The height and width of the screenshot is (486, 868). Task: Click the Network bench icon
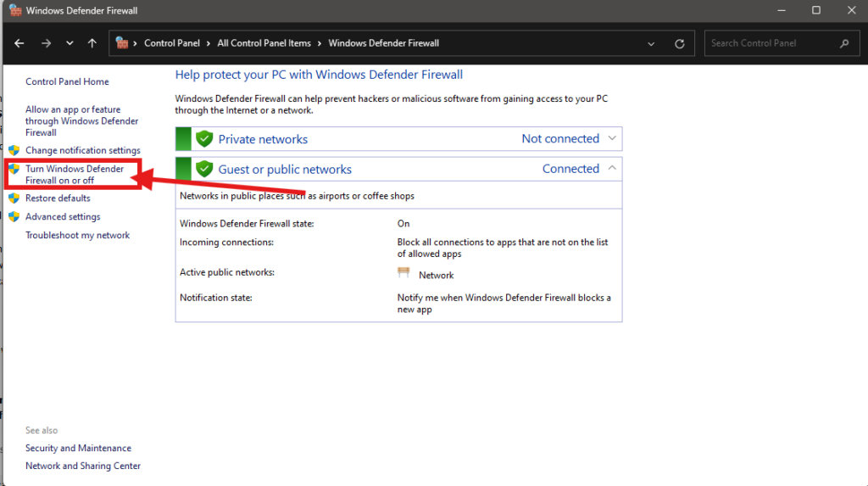[x=403, y=272]
